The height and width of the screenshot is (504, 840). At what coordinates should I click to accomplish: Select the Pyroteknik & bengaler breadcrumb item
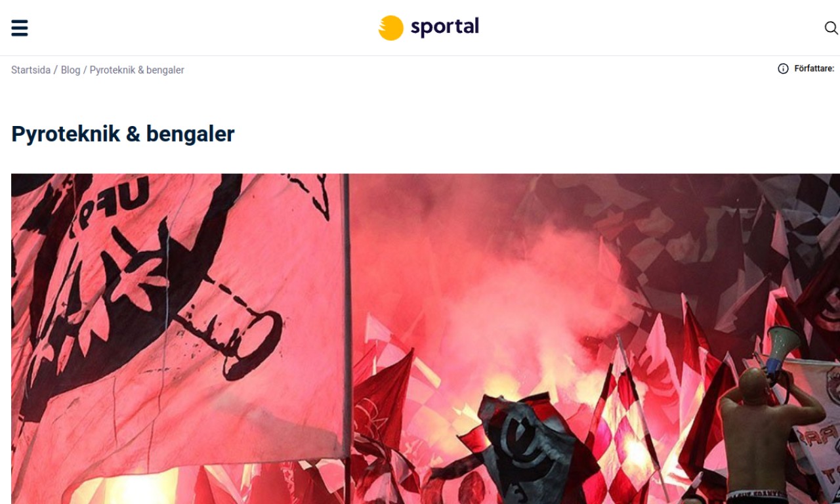[x=137, y=70]
